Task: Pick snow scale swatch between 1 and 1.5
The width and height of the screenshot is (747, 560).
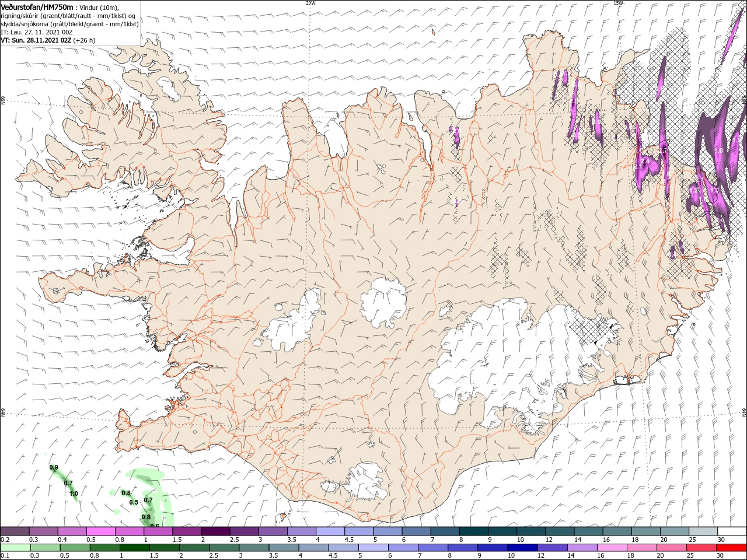Action: tap(158, 531)
